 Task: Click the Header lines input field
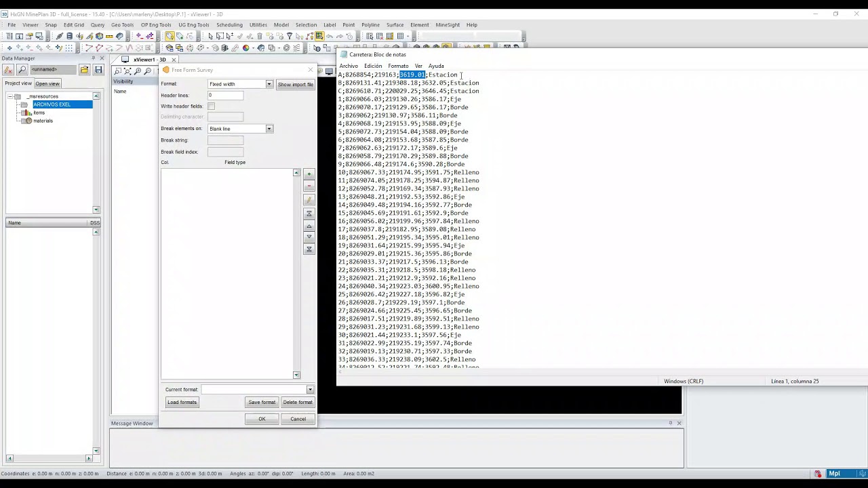[225, 96]
